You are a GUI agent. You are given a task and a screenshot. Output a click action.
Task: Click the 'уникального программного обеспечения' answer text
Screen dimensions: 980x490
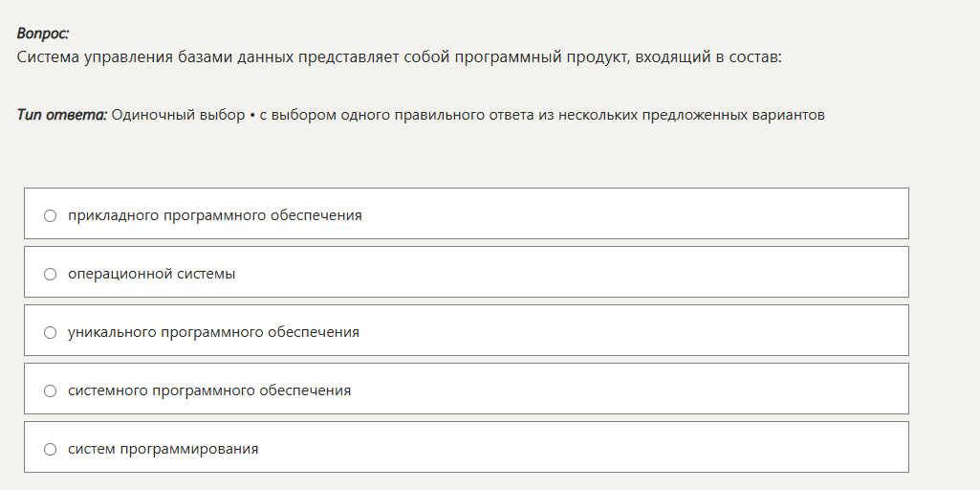click(213, 332)
